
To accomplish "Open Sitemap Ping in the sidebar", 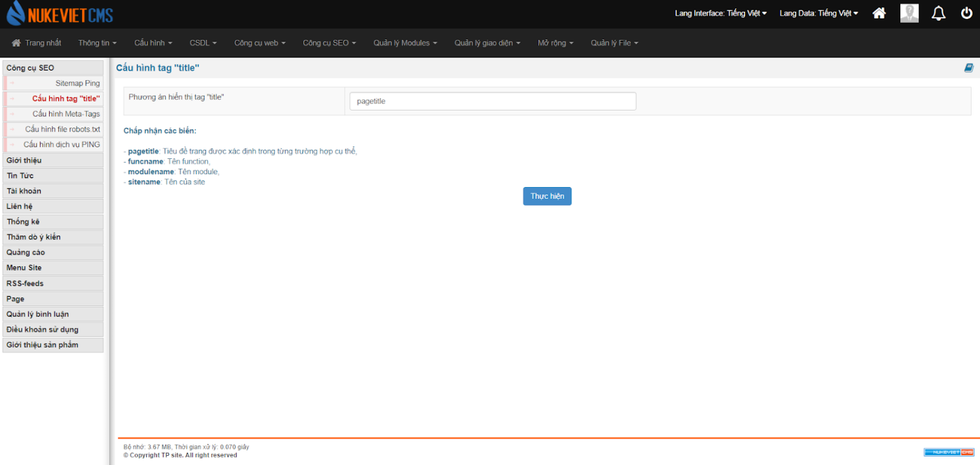I will 53,83.
